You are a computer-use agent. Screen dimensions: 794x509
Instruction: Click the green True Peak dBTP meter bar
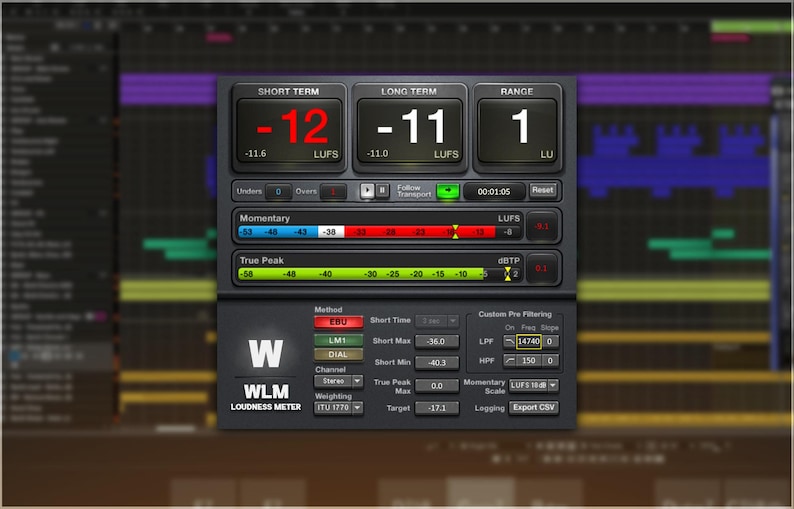point(379,274)
